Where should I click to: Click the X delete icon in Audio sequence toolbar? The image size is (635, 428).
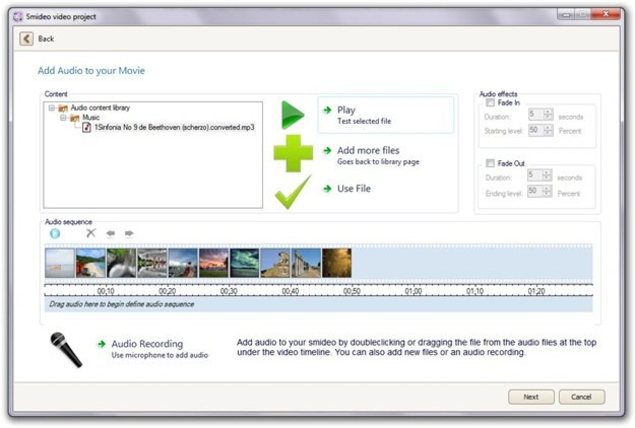tap(91, 233)
